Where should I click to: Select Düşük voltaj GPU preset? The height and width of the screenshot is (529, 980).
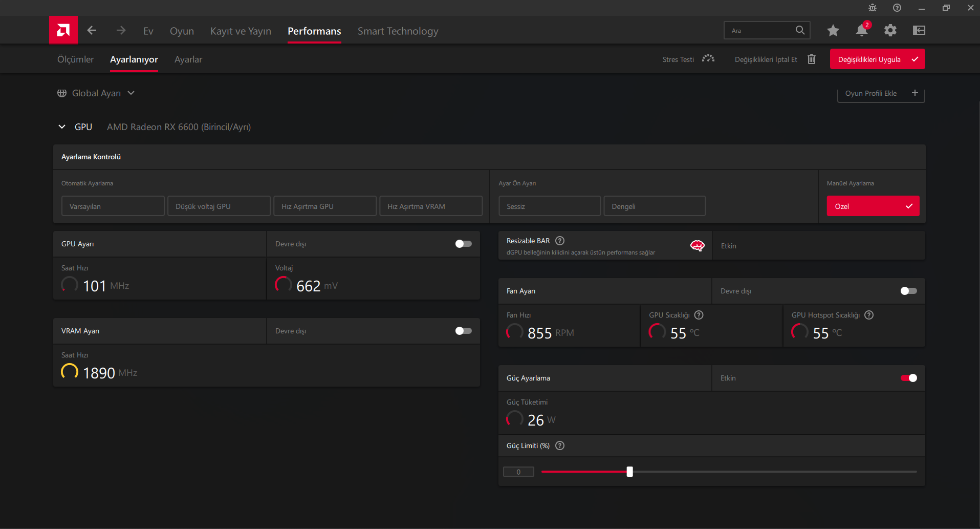pos(219,206)
